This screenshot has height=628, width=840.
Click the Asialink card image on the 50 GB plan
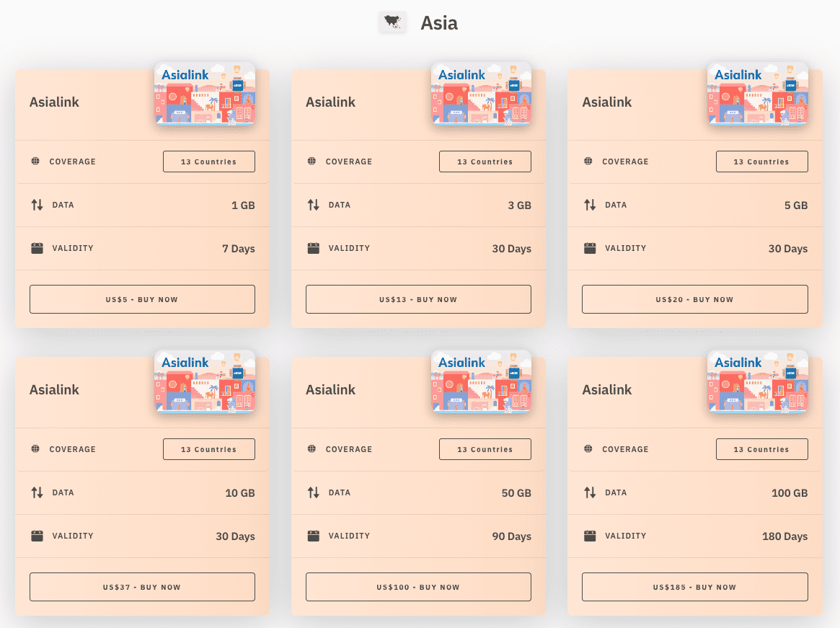coord(481,381)
